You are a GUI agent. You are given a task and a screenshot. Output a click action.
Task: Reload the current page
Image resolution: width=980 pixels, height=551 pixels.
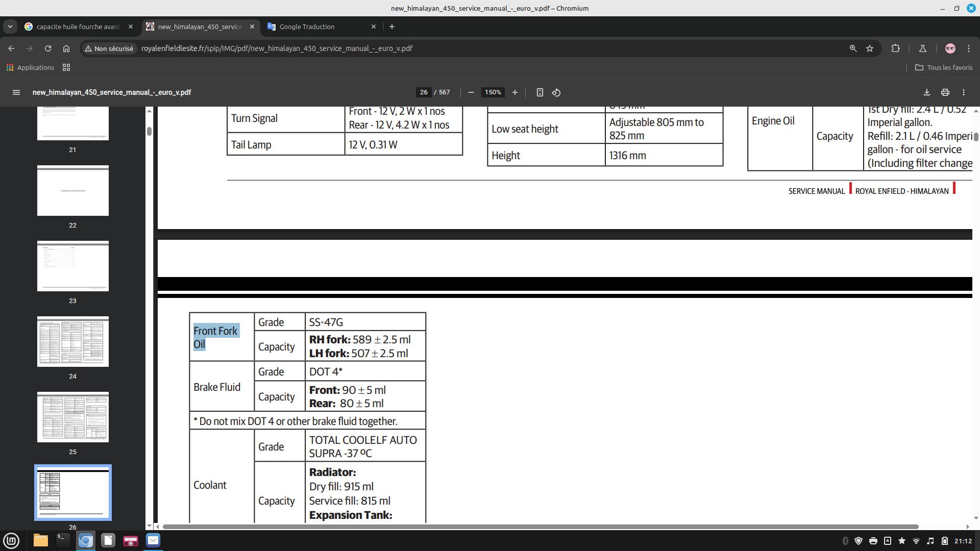(47, 48)
